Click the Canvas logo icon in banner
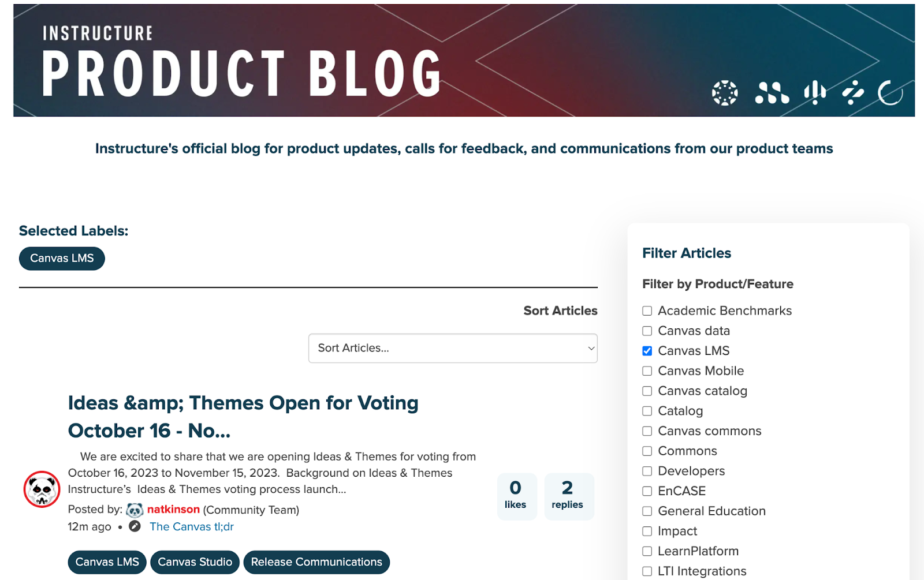 click(725, 93)
